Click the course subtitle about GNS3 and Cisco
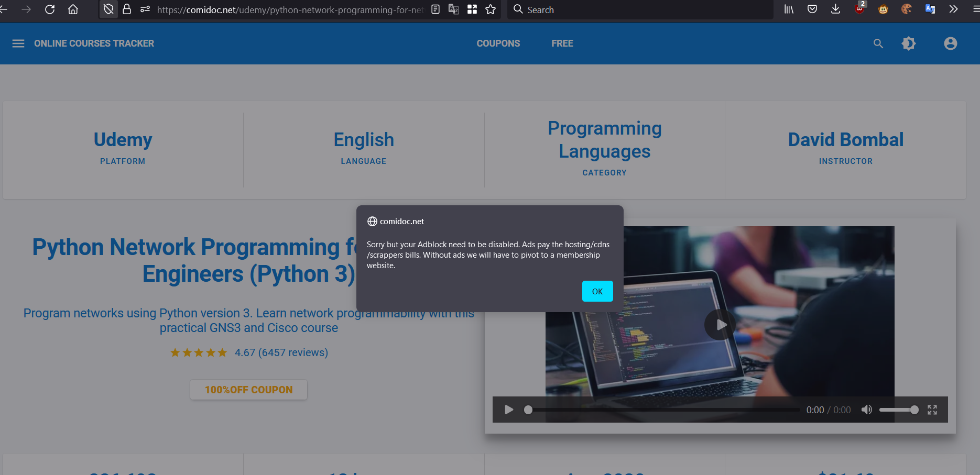Viewport: 980px width, 475px height. (x=249, y=321)
